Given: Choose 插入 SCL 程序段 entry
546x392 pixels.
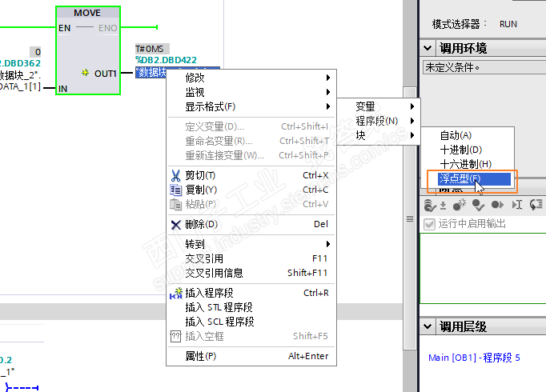Looking at the screenshot, I should pyautogui.click(x=251, y=322).
